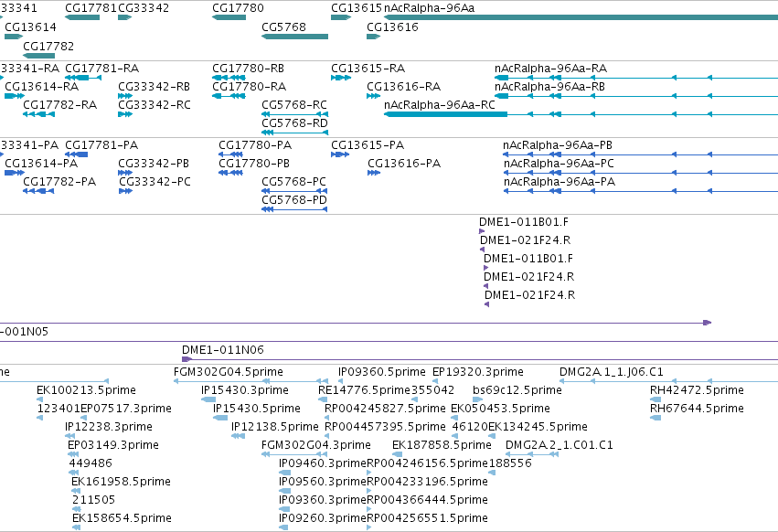Click the CG13614 gene label
This screenshot has height=532, width=778.
coord(31,27)
